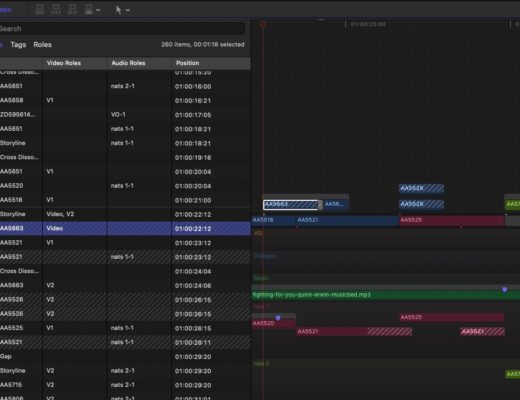Image resolution: width=520 pixels, height=400 pixels.
Task: Open the tools dropdown next to arrow tool
Action: pyautogui.click(x=128, y=11)
